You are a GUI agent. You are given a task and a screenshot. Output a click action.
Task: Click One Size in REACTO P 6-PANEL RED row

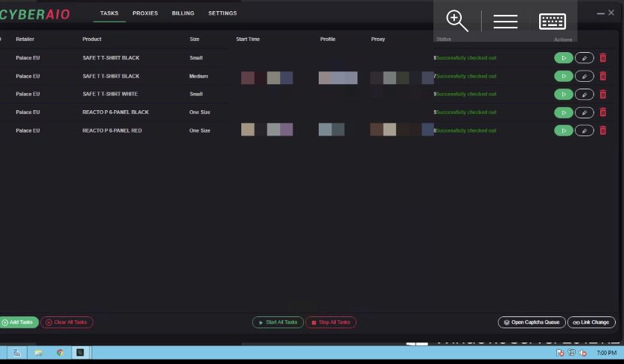(x=200, y=130)
